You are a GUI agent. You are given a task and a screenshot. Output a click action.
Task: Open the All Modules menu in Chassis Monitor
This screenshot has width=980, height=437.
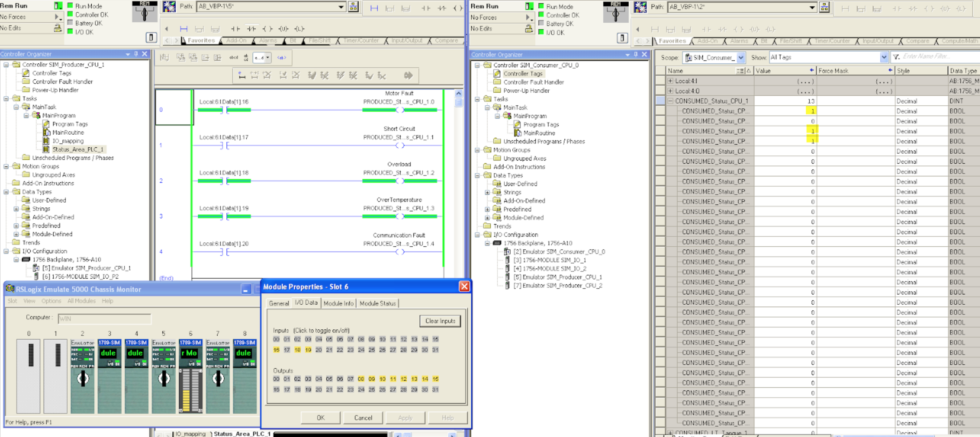pos(81,301)
